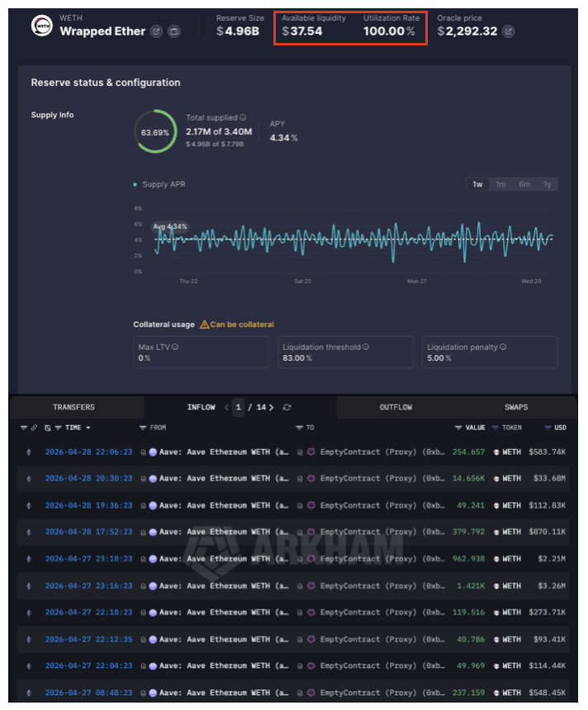The height and width of the screenshot is (710, 588).
Task: Copy recipient address icon on 23:16:23 row
Action: (300, 586)
